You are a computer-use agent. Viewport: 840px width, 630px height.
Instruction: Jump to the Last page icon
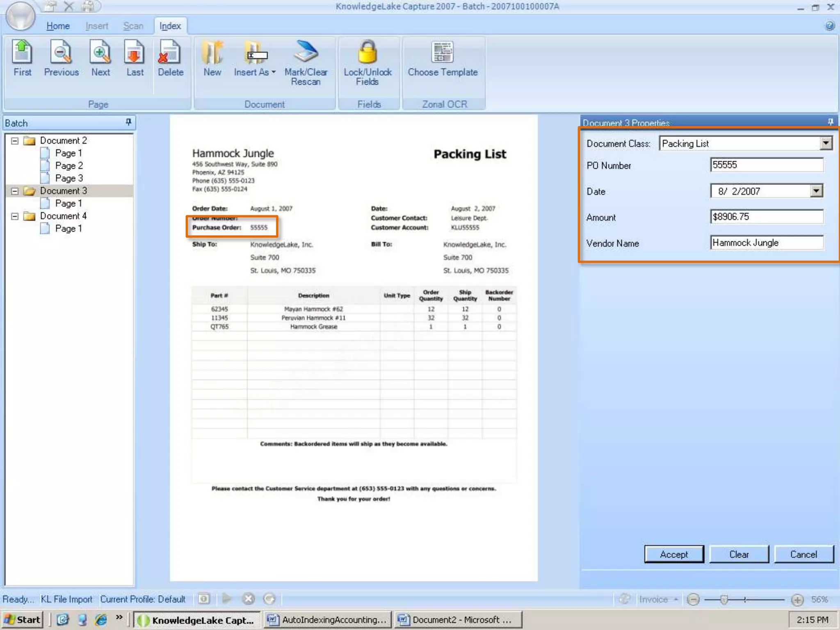tap(135, 57)
